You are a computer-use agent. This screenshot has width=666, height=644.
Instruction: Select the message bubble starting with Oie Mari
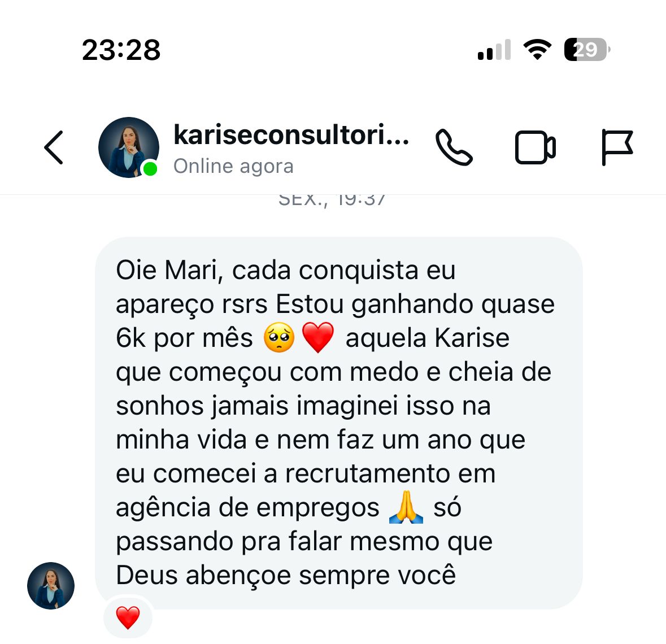pyautogui.click(x=338, y=423)
